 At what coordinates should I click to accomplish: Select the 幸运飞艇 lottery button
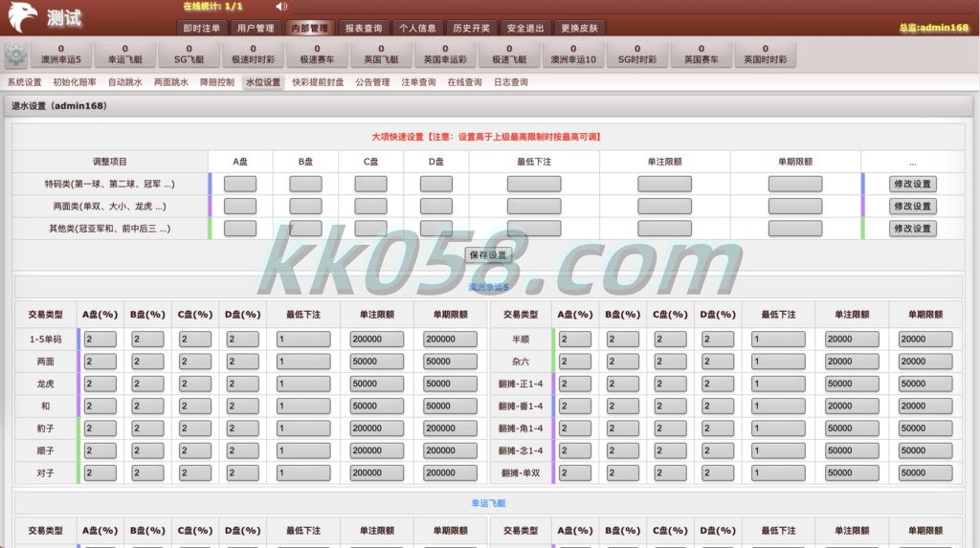(x=125, y=55)
